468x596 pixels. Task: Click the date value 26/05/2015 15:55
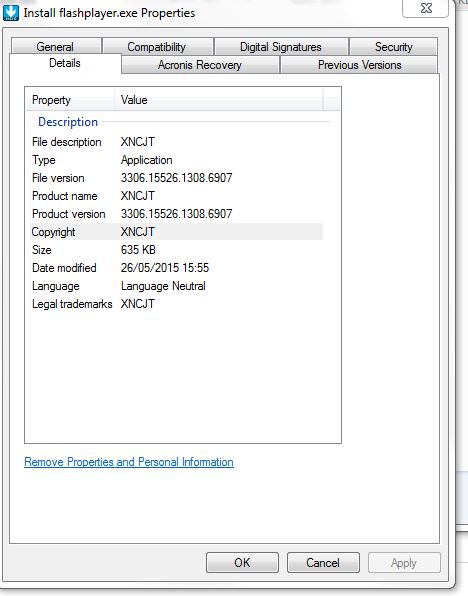(165, 268)
